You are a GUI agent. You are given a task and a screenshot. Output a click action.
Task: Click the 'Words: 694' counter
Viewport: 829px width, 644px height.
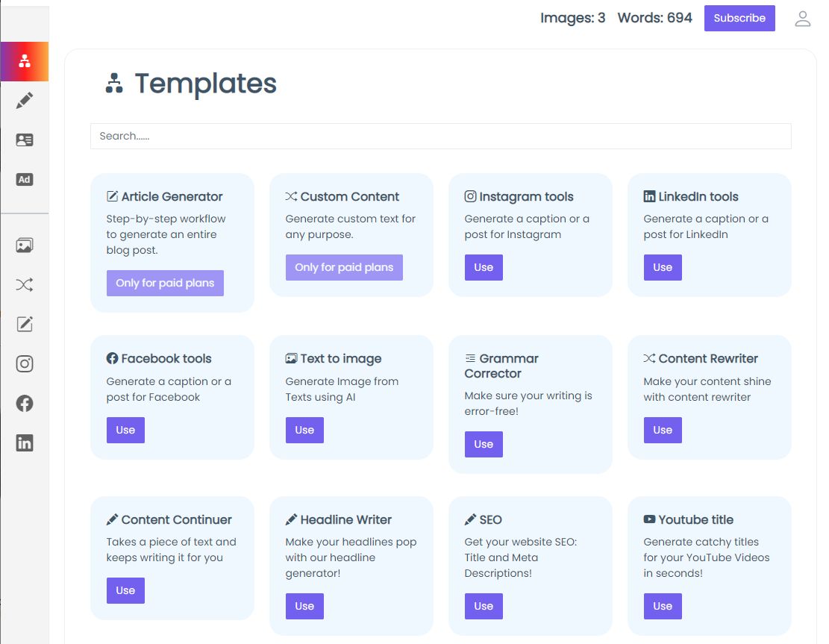pos(654,18)
